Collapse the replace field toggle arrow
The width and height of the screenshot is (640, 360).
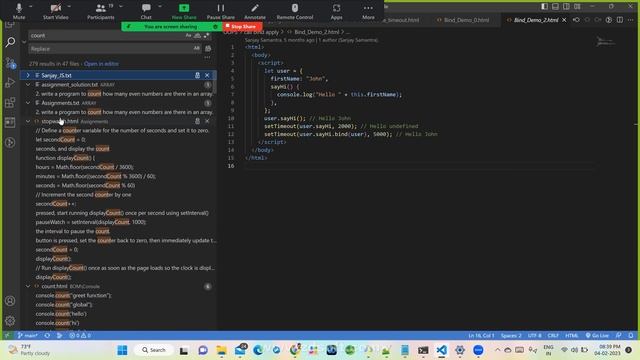pos(24,42)
